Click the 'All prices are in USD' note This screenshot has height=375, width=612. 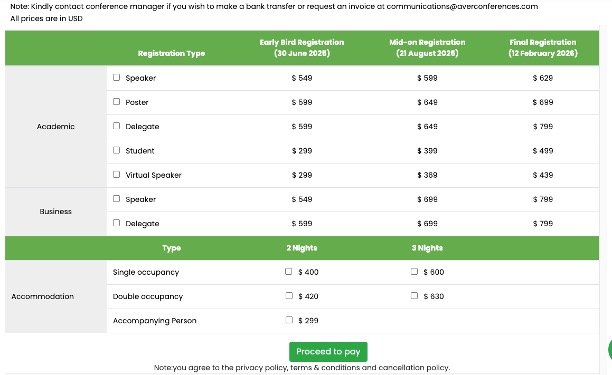(x=46, y=18)
